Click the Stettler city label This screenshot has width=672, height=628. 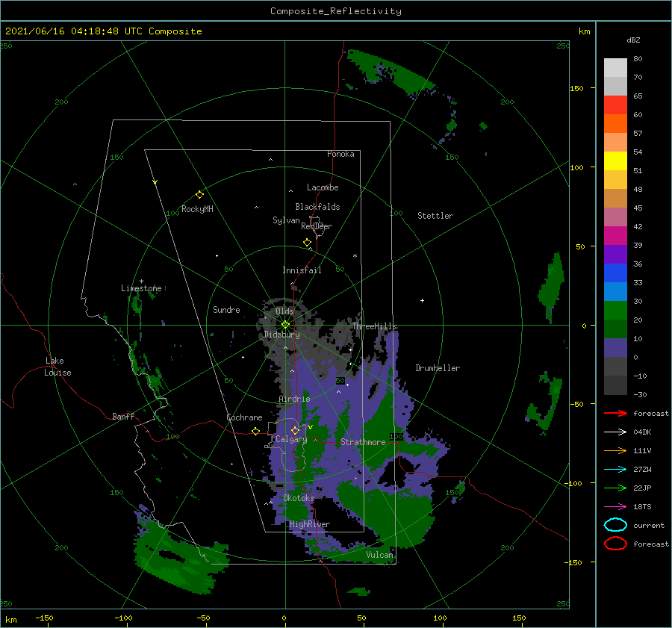435,216
